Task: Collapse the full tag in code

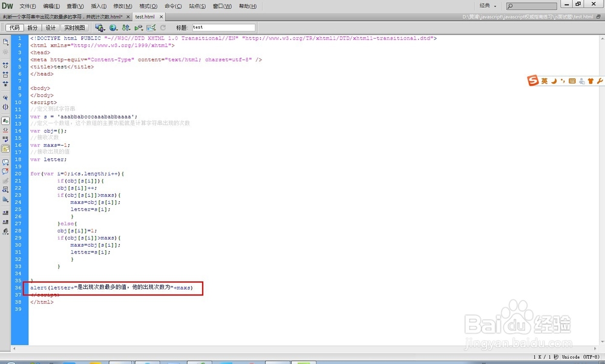Action: (x=5, y=65)
